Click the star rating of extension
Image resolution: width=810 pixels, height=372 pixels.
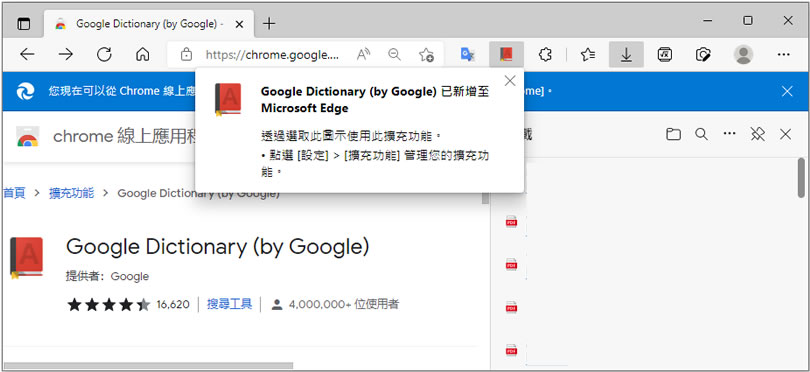(x=108, y=304)
